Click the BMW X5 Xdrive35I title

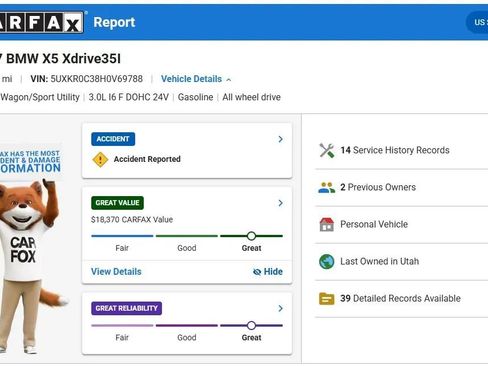[63, 59]
